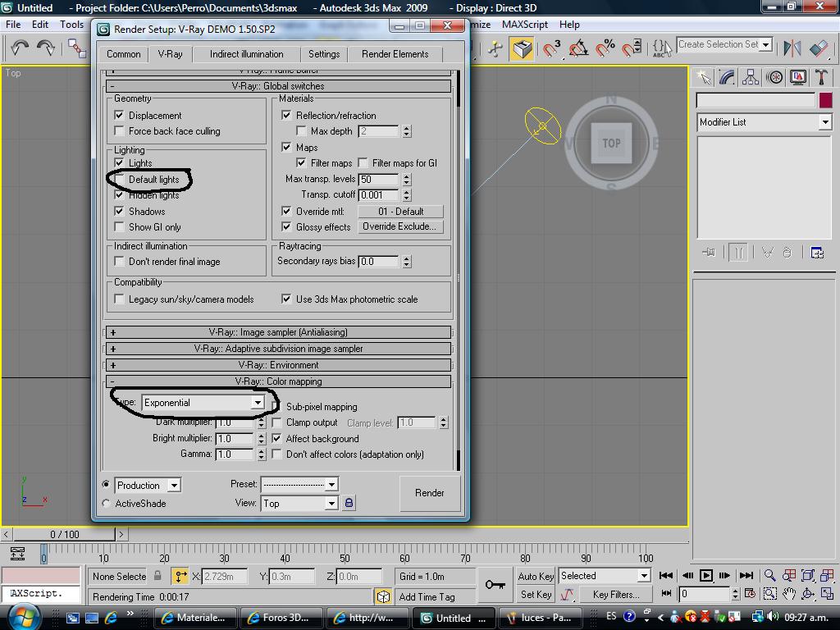
Task: Click the time slider 0 / 100
Action: point(64,534)
